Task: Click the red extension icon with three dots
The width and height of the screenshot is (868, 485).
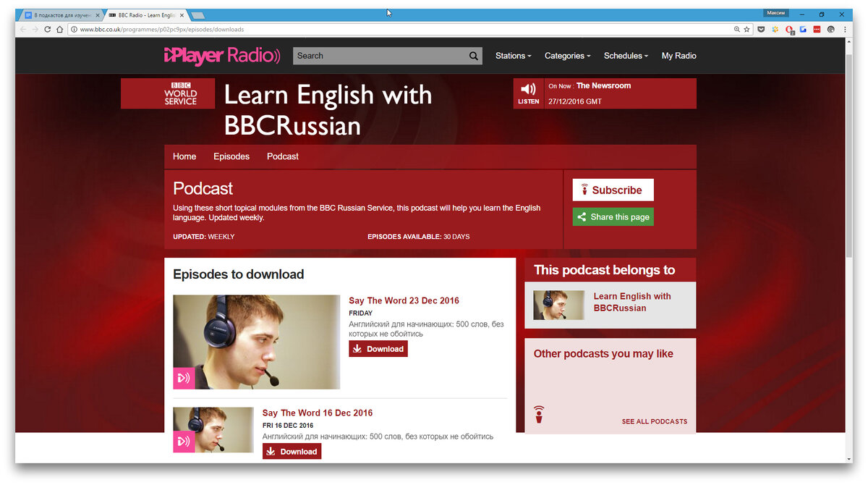Action: [817, 30]
